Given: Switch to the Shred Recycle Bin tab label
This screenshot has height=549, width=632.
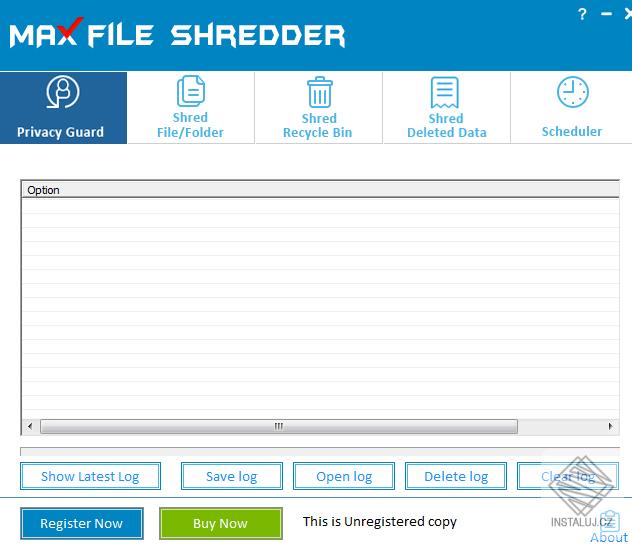Looking at the screenshot, I should click(318, 125).
